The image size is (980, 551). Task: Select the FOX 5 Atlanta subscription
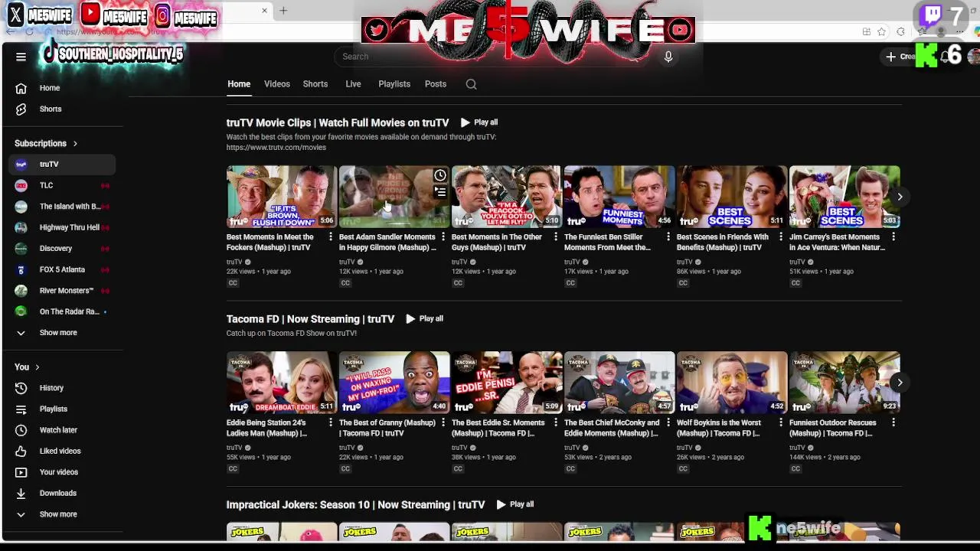tap(62, 269)
